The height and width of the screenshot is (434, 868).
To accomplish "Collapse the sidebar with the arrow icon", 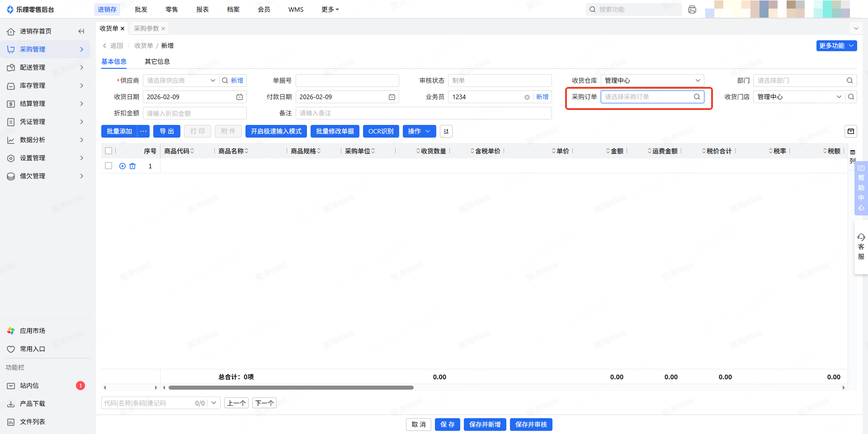I will (81, 31).
